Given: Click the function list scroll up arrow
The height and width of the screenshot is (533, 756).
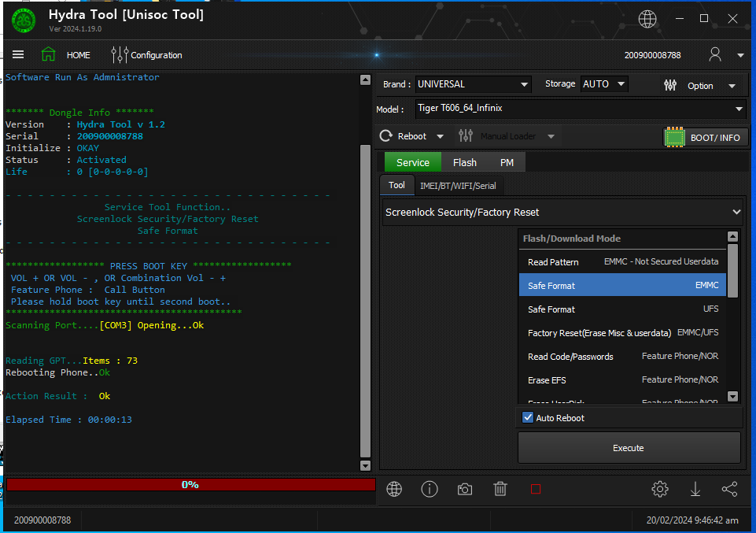Looking at the screenshot, I should click(x=733, y=236).
